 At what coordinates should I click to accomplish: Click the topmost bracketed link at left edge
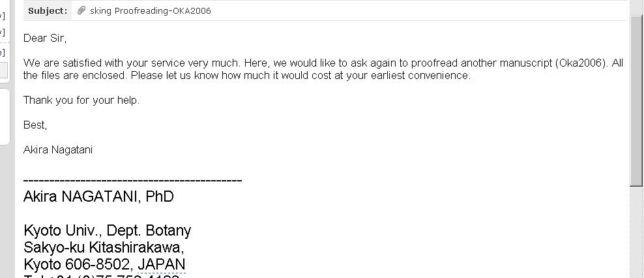(3, 16)
